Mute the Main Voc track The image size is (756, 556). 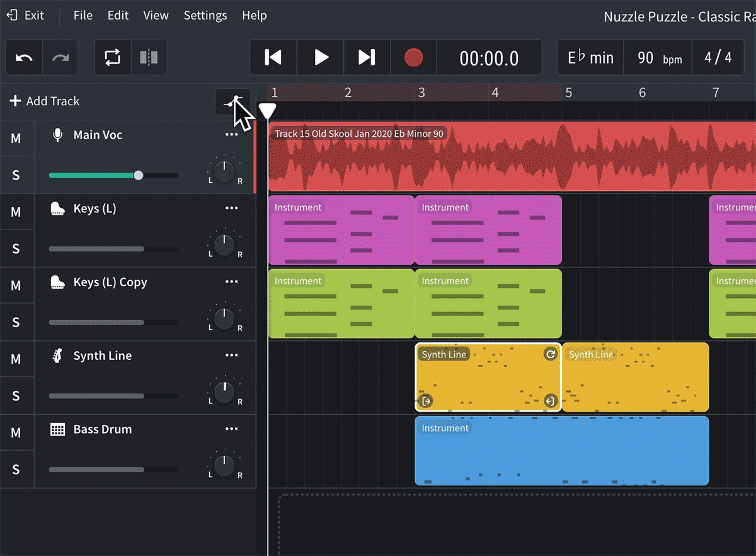coord(16,139)
